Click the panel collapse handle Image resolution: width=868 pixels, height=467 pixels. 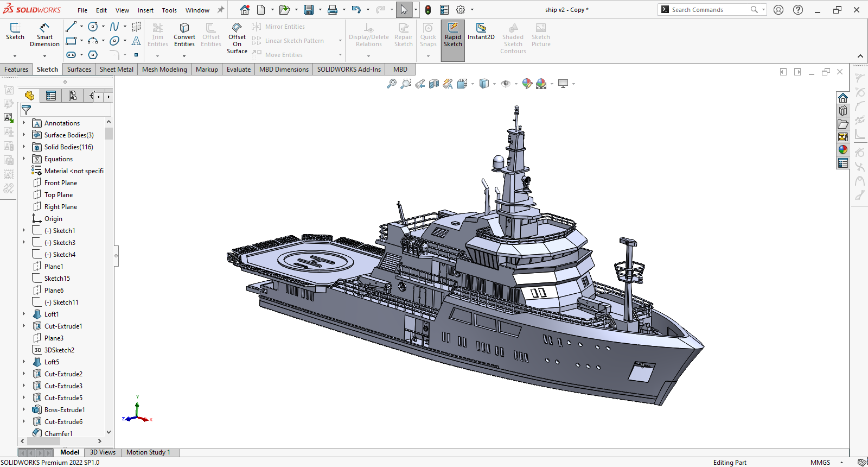[116, 256]
